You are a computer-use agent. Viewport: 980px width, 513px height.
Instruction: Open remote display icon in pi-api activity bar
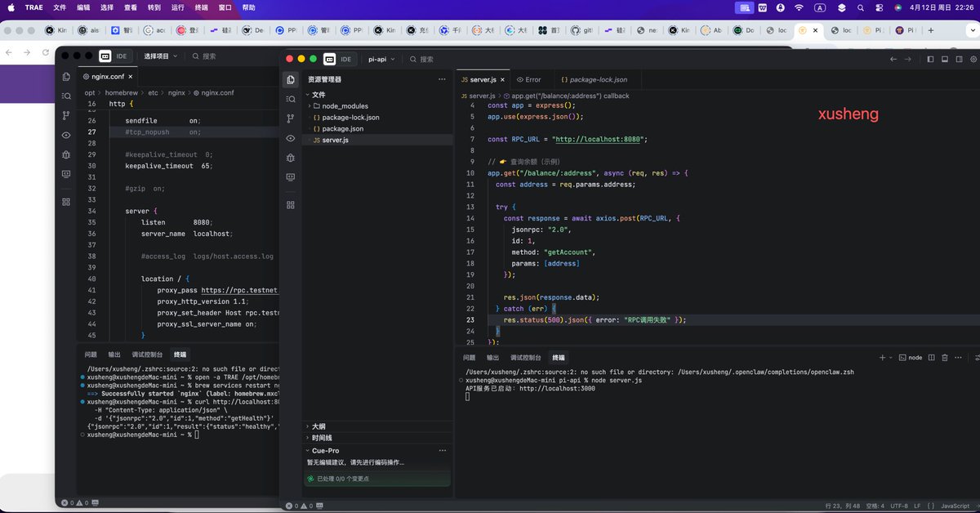[290, 177]
